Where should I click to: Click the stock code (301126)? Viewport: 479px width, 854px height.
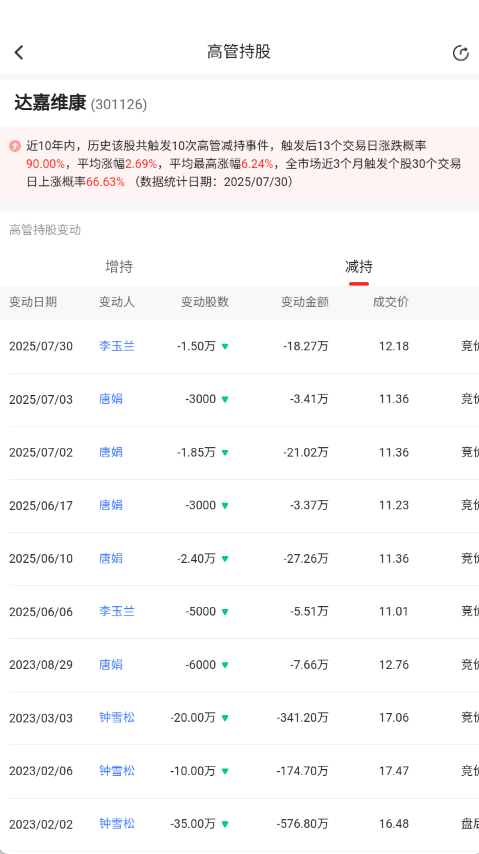(119, 105)
